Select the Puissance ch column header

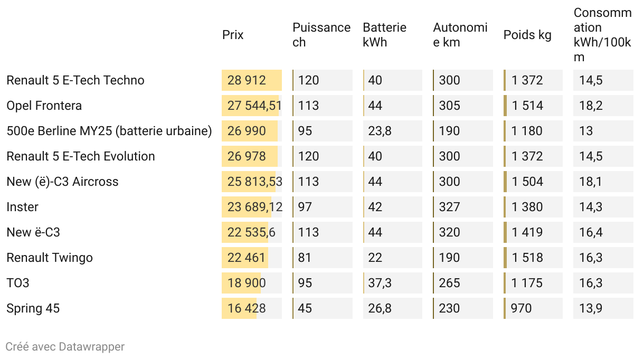(x=321, y=35)
